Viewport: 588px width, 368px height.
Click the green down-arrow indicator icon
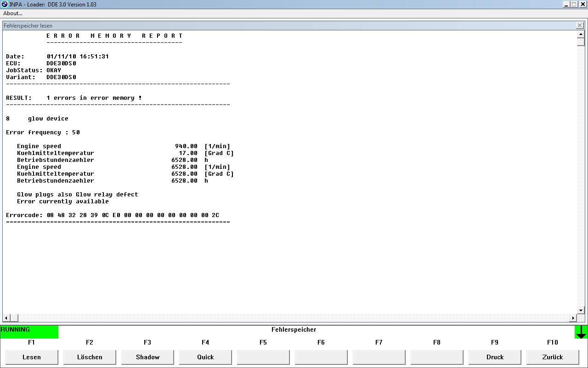click(581, 332)
